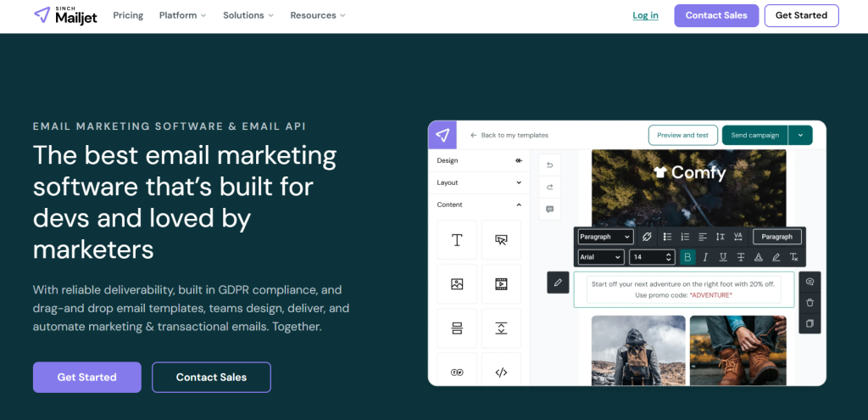The image size is (868, 420).
Task: Click the Log in link
Action: pyautogui.click(x=645, y=15)
